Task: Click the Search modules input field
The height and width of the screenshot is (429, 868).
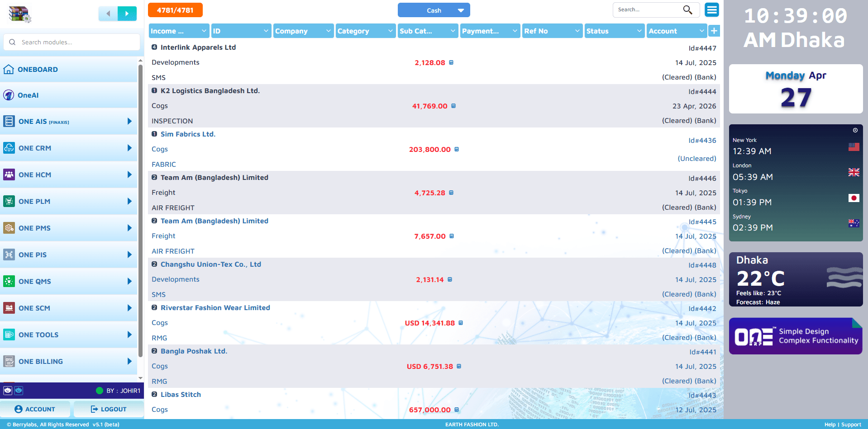Action: click(x=72, y=42)
